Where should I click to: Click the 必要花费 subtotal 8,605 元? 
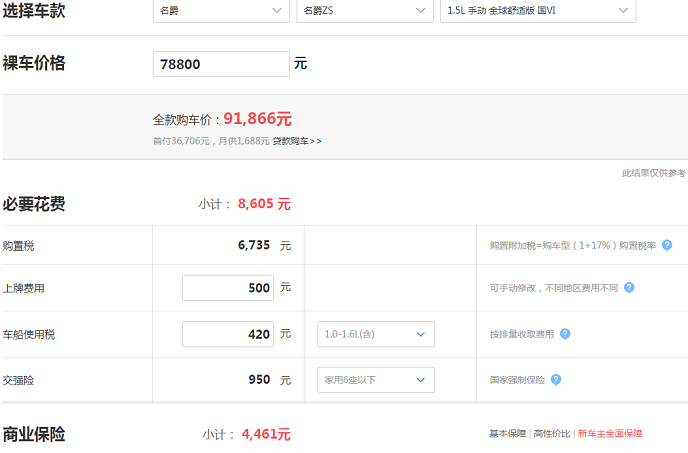[x=264, y=204]
